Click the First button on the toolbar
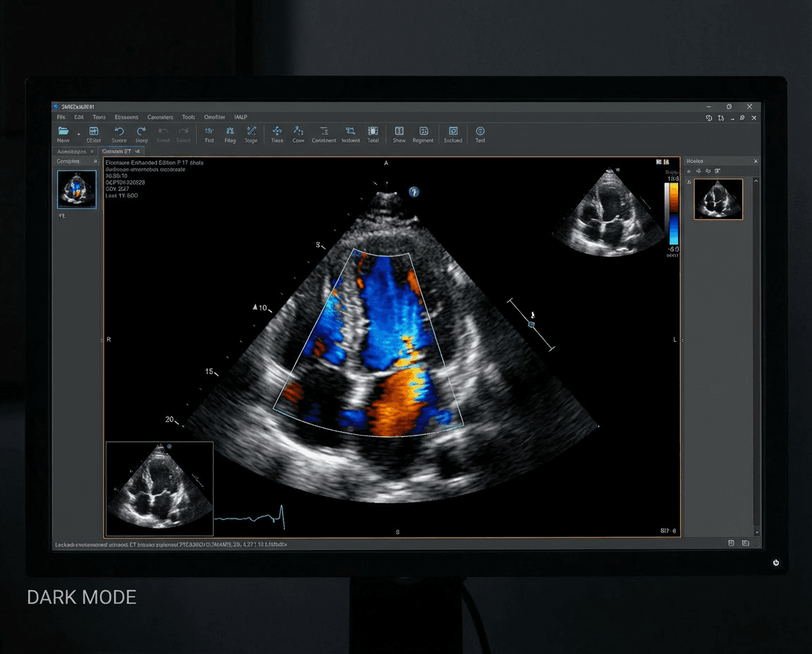812x654 pixels. point(209,132)
